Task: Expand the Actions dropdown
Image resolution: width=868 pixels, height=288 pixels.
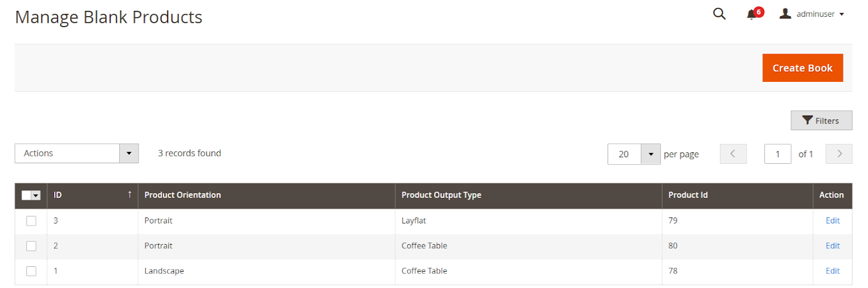Action: point(129,153)
